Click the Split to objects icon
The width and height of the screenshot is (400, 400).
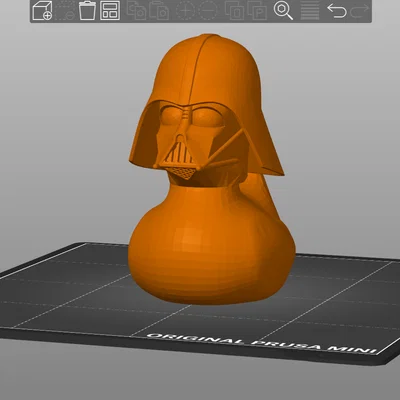coord(235,11)
